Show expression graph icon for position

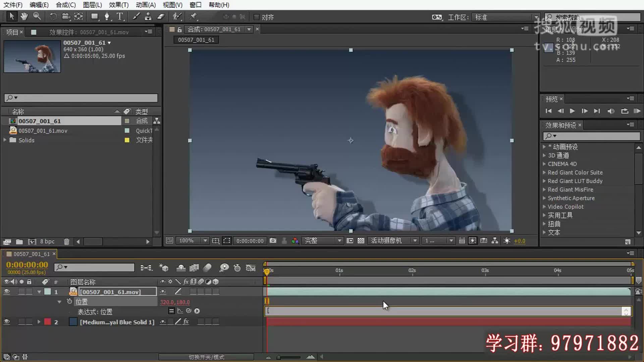[180, 311]
